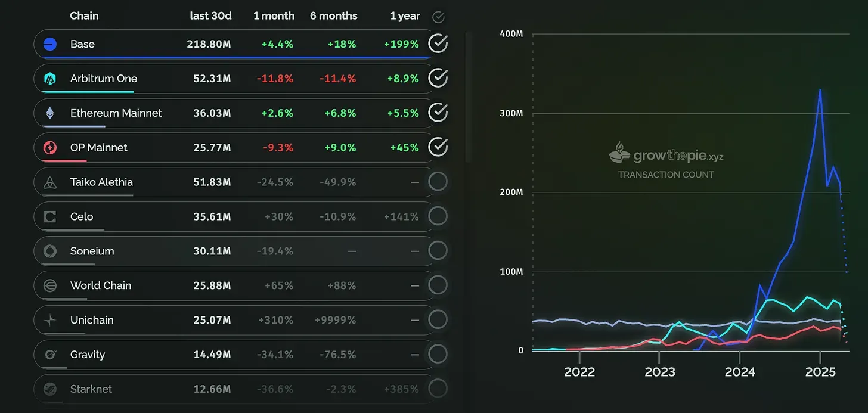Select the Unichain chain name
Viewport: 868px width, 413px height.
[x=92, y=320]
